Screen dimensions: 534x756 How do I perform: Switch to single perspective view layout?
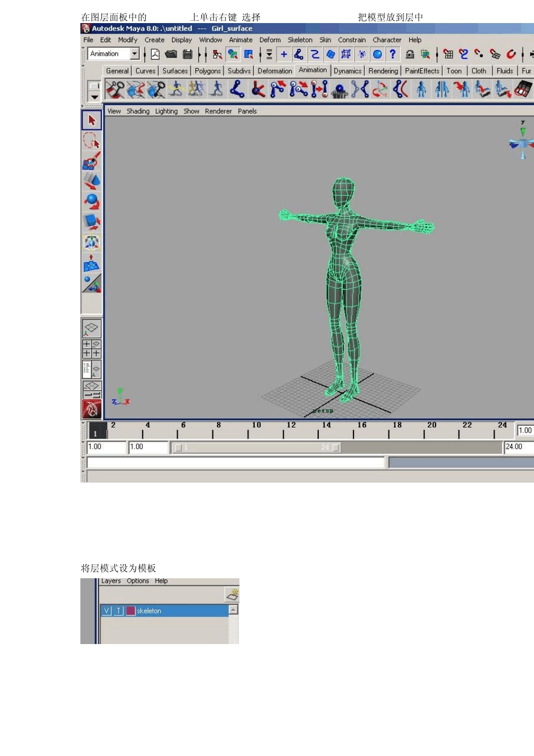click(92, 328)
